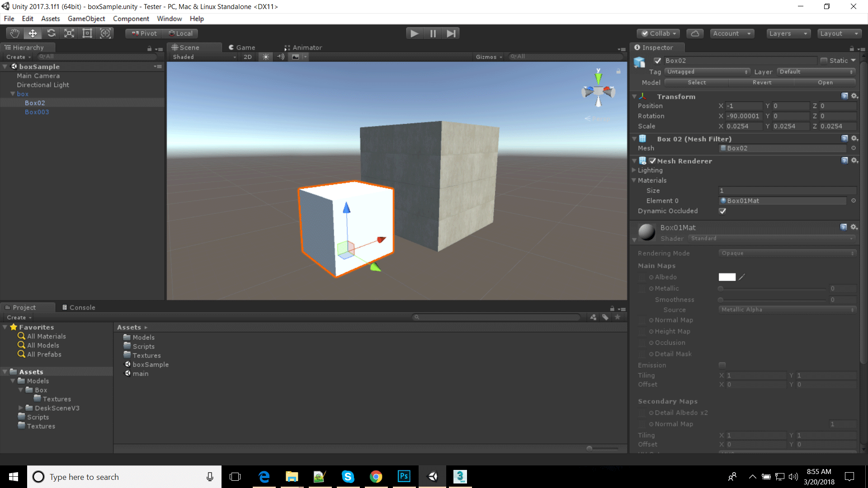Open Hierarchy Create menu
Screen dimensions: 868x488
coord(19,57)
